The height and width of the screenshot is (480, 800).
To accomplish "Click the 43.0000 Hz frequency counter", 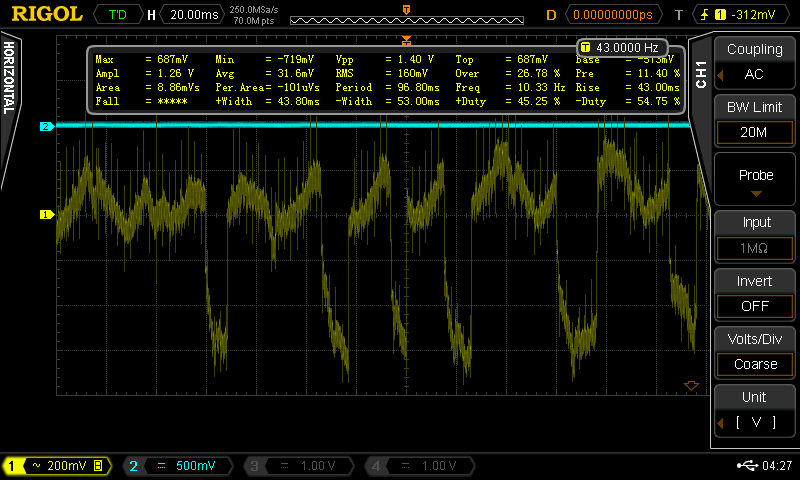I will 622,47.
